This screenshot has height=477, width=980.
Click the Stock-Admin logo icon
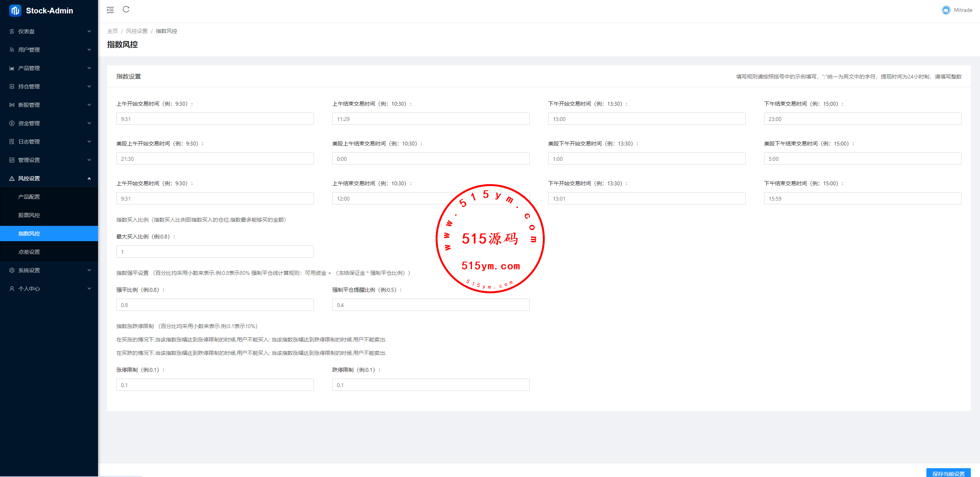tap(15, 11)
